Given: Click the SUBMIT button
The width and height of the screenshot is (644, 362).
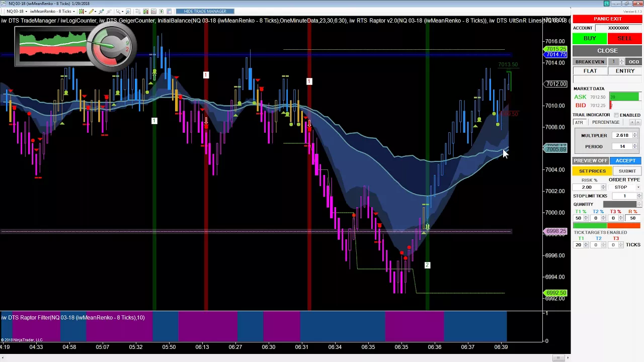Looking at the screenshot, I should [x=627, y=171].
